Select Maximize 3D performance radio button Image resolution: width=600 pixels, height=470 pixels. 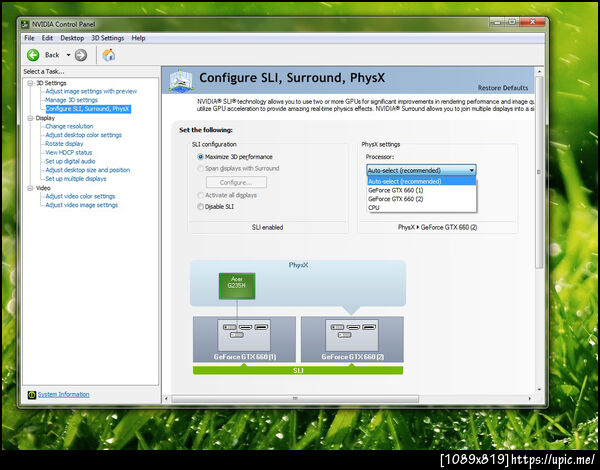tap(200, 157)
